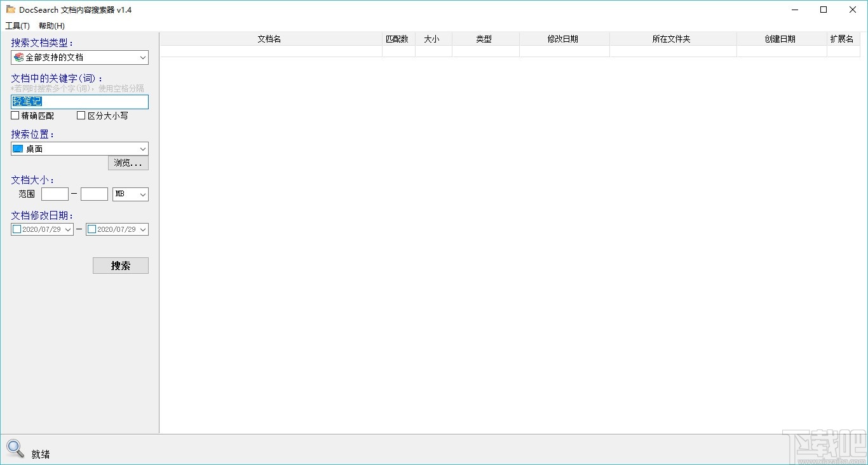Enable the 区分大小写 checkbox
Image resolution: width=868 pixels, height=465 pixels.
[x=81, y=116]
